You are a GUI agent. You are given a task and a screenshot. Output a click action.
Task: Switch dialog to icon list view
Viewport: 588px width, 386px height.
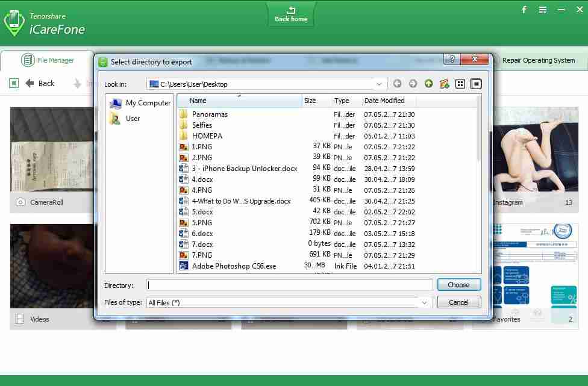460,84
